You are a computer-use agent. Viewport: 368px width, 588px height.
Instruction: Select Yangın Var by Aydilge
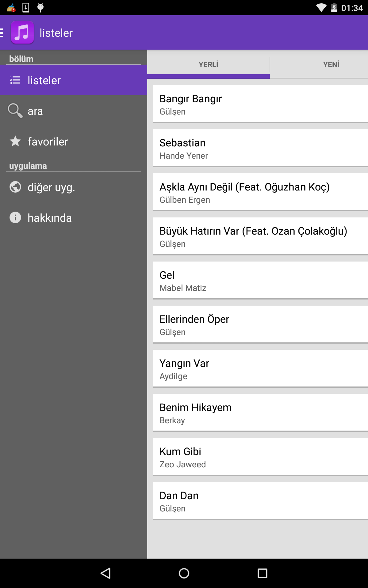[261, 369]
